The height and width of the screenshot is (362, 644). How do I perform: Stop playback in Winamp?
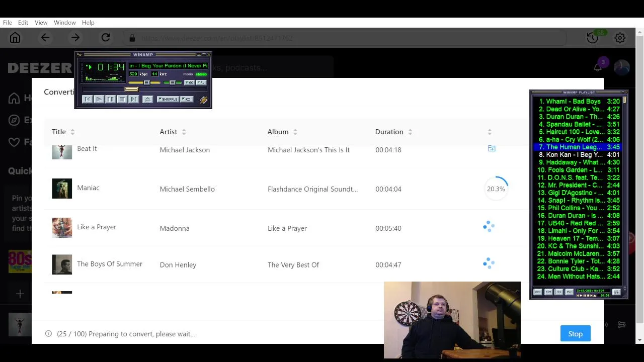122,99
